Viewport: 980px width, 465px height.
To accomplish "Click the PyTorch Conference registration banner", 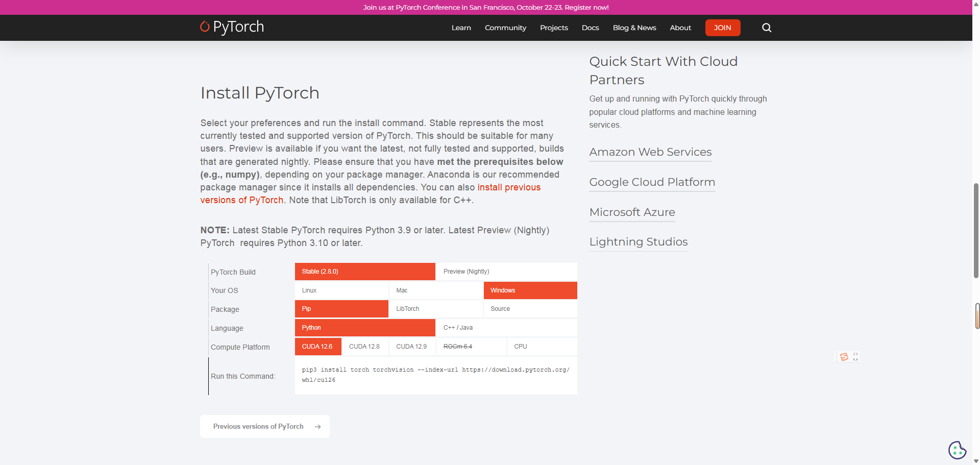I will click(486, 7).
